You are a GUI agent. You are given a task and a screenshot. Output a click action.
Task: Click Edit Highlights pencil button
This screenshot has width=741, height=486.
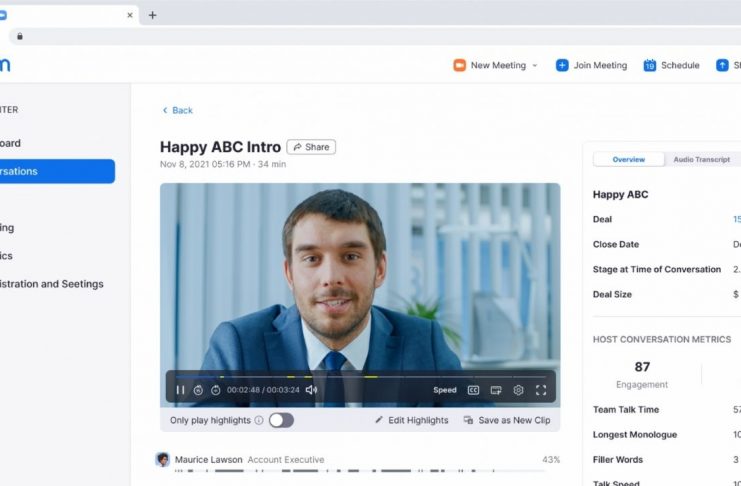pyautogui.click(x=412, y=420)
